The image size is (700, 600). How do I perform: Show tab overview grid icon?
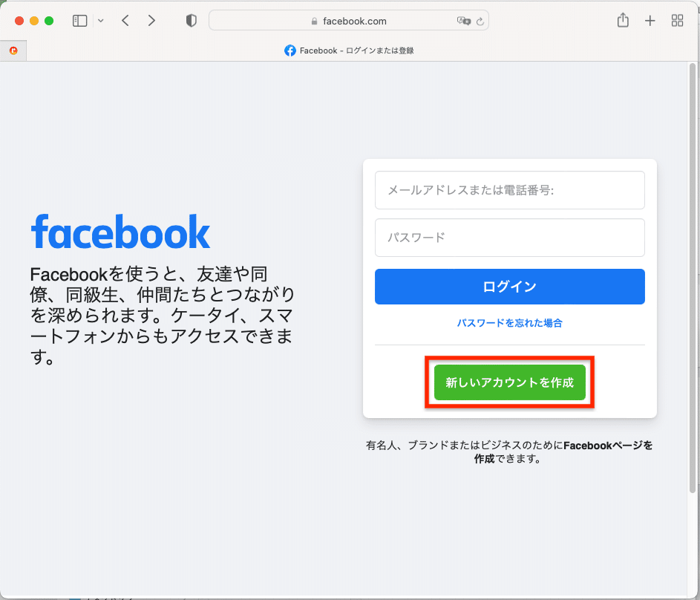[677, 21]
